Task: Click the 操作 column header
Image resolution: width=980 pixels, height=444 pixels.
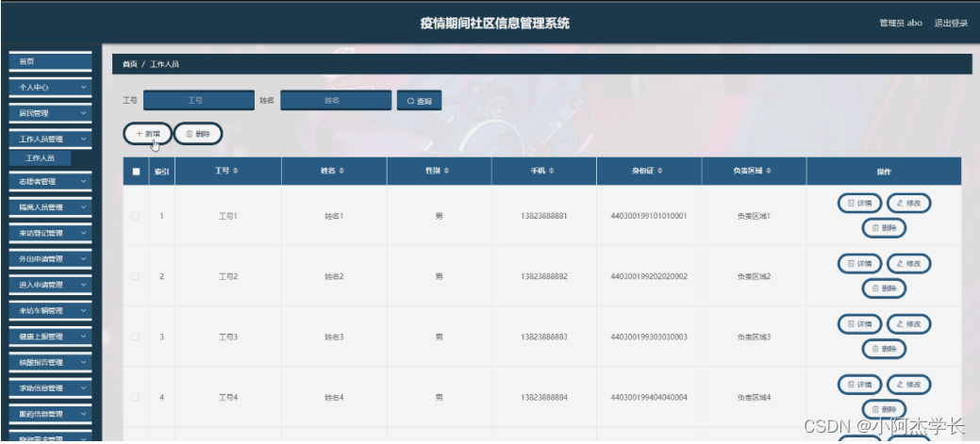Action: (x=884, y=172)
